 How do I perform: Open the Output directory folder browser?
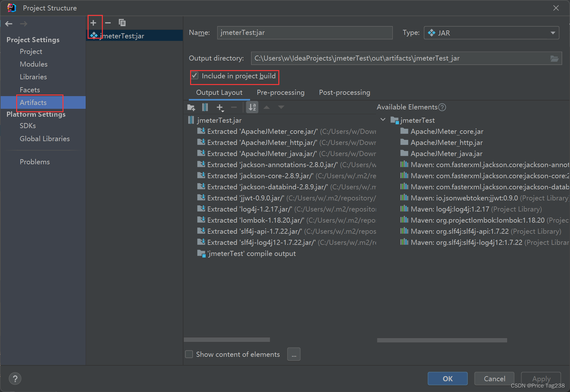pos(554,58)
